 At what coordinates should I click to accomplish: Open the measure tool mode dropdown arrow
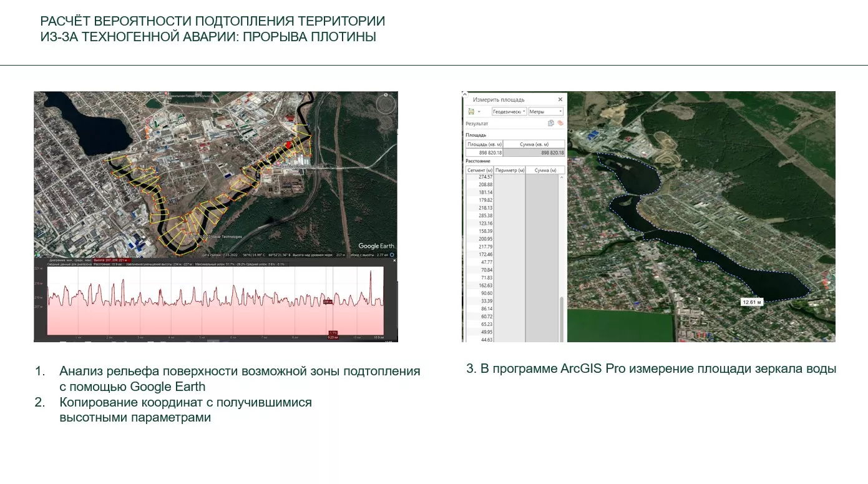point(478,112)
